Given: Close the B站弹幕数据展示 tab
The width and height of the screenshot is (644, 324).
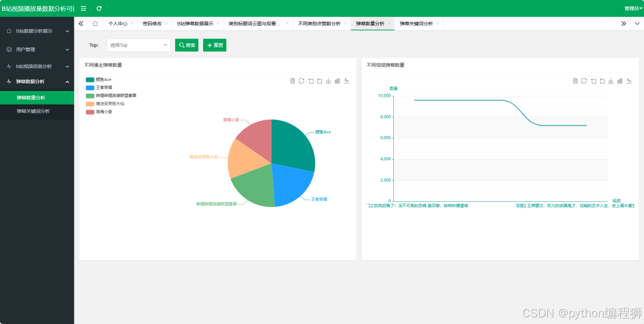Looking at the screenshot, I should pos(218,23).
